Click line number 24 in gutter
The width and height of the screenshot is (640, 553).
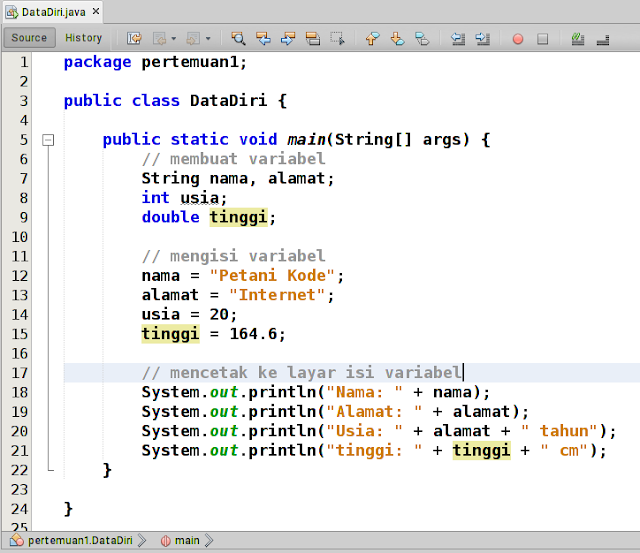click(x=20, y=509)
